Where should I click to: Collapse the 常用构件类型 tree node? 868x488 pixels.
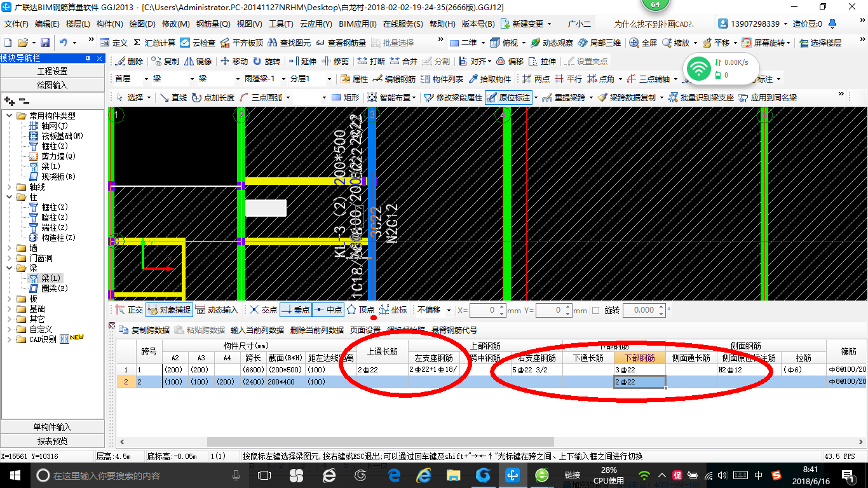[9, 116]
